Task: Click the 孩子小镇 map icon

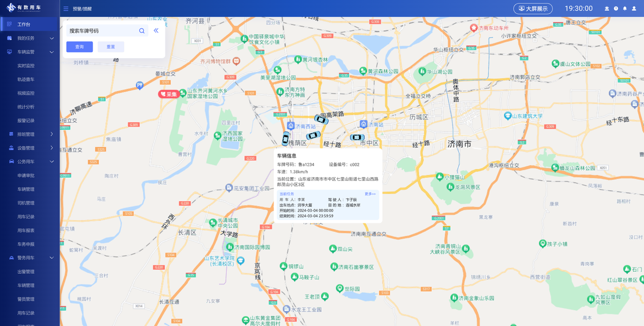Action: (542, 243)
